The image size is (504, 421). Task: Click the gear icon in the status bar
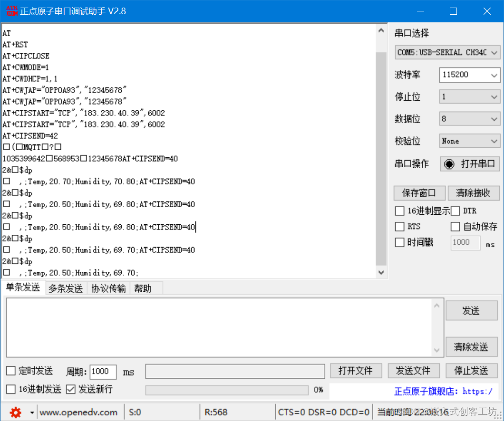click(15, 412)
